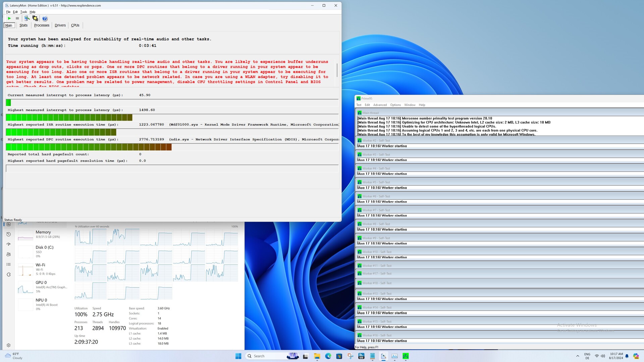
Task: Start monitoring with the green play button
Action: [x=9, y=18]
